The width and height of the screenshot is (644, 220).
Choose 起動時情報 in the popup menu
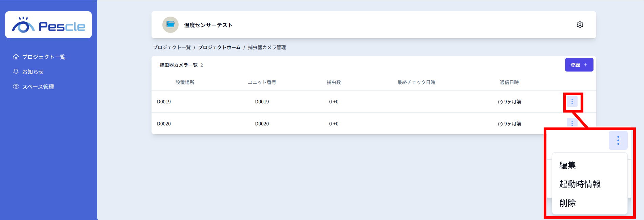pos(580,184)
